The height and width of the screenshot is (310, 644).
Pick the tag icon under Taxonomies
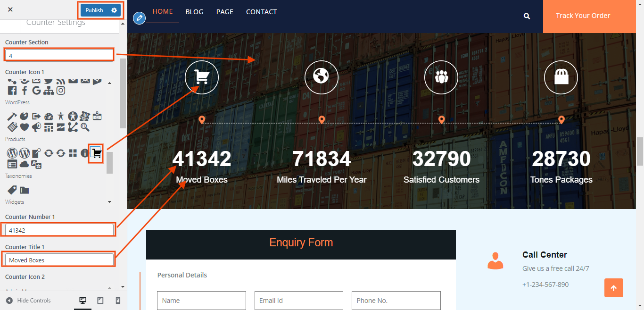coord(12,190)
